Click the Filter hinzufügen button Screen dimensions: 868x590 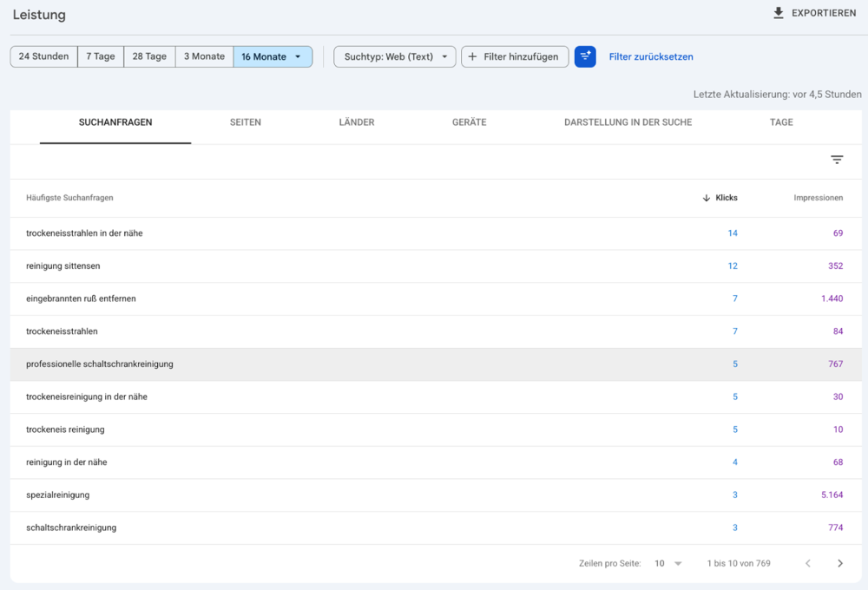(x=515, y=56)
